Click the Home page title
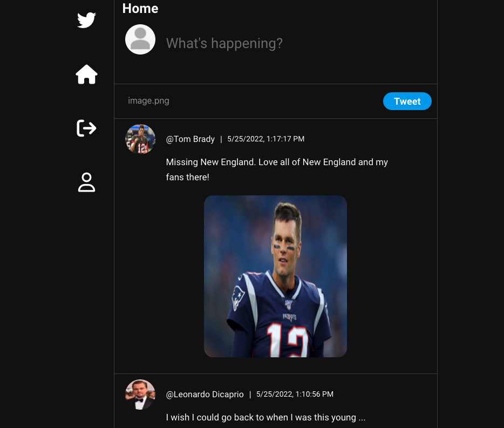The height and width of the screenshot is (428, 504). (140, 9)
